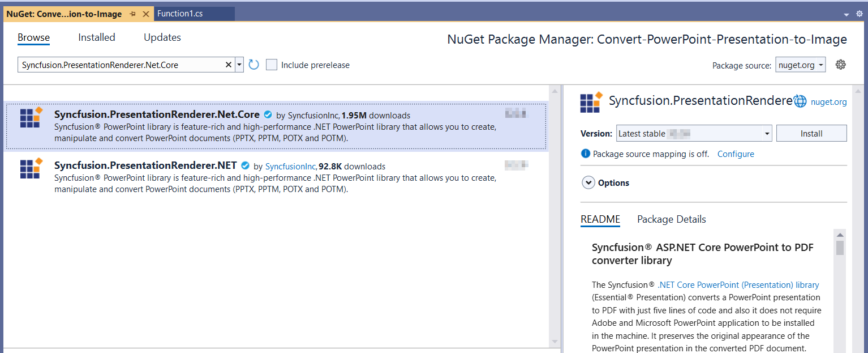The width and height of the screenshot is (868, 353).
Task: Click the 1.95M downloads text
Action: tap(376, 116)
